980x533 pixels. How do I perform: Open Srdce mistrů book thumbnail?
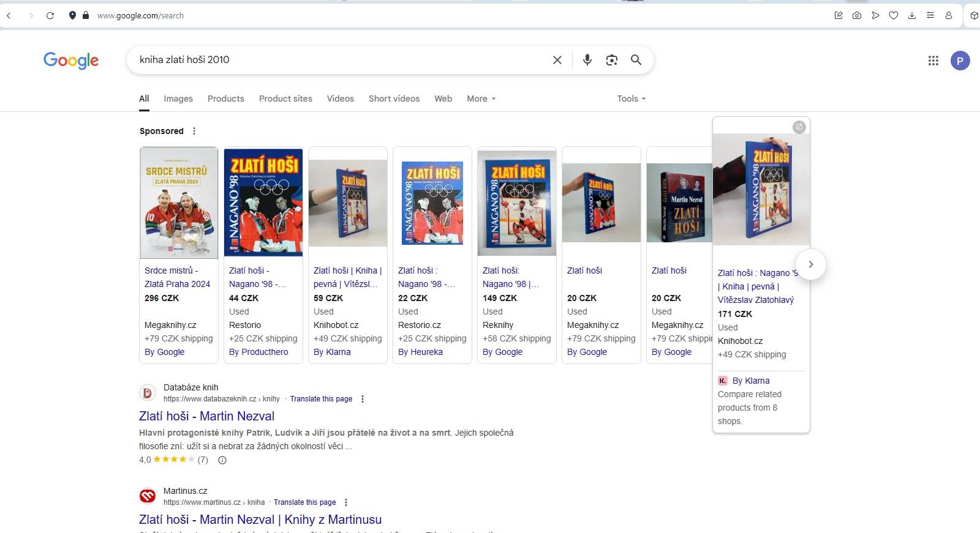pyautogui.click(x=179, y=203)
